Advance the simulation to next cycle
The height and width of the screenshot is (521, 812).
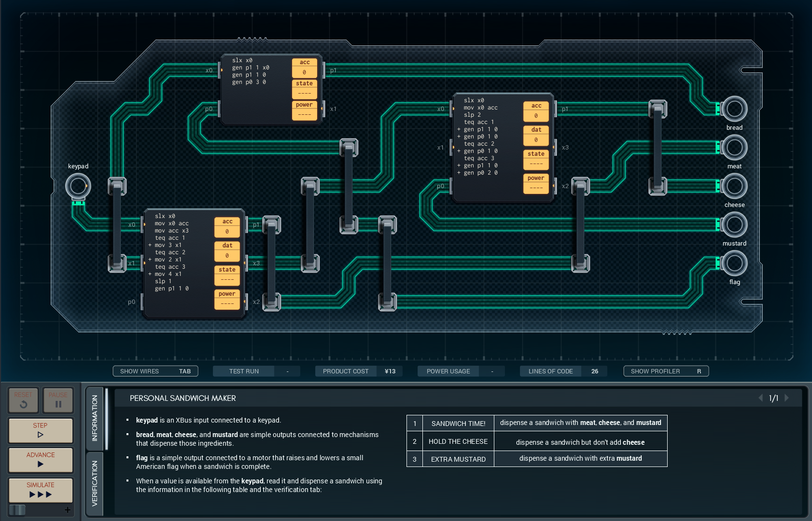tap(41, 460)
